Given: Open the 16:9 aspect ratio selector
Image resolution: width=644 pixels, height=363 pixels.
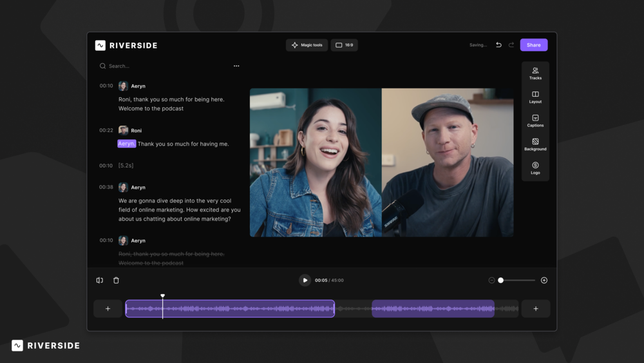Looking at the screenshot, I should click(x=345, y=45).
